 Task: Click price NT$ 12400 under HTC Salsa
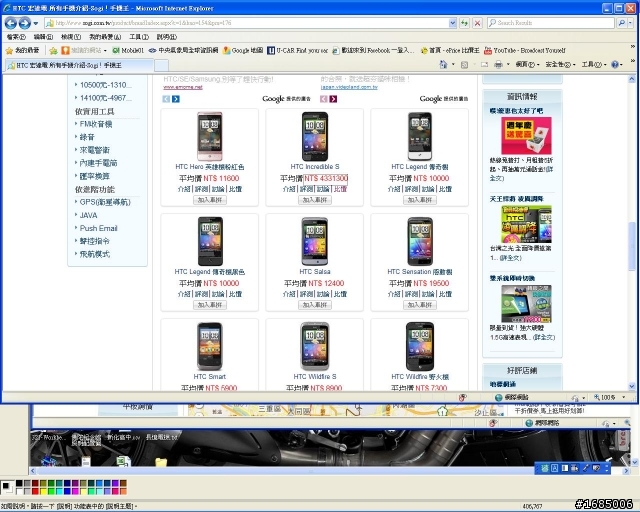tap(326, 283)
